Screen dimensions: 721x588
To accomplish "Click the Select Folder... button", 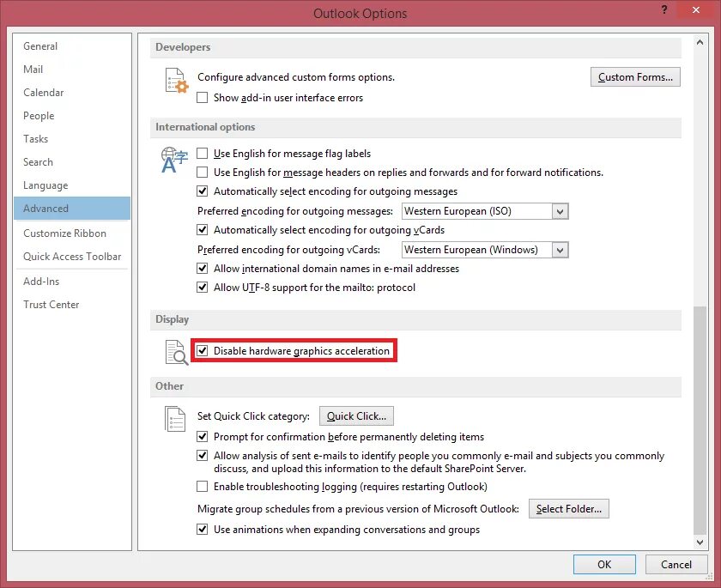I will click(x=569, y=509).
